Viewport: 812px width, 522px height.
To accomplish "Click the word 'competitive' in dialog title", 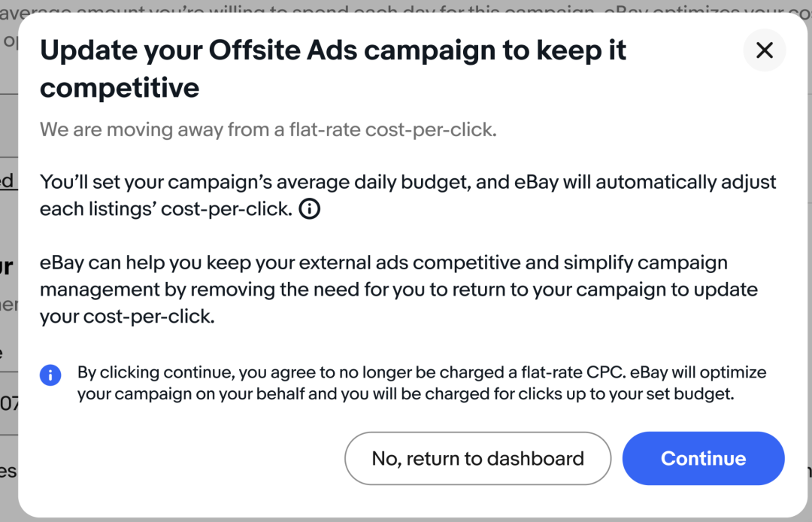I will (120, 89).
